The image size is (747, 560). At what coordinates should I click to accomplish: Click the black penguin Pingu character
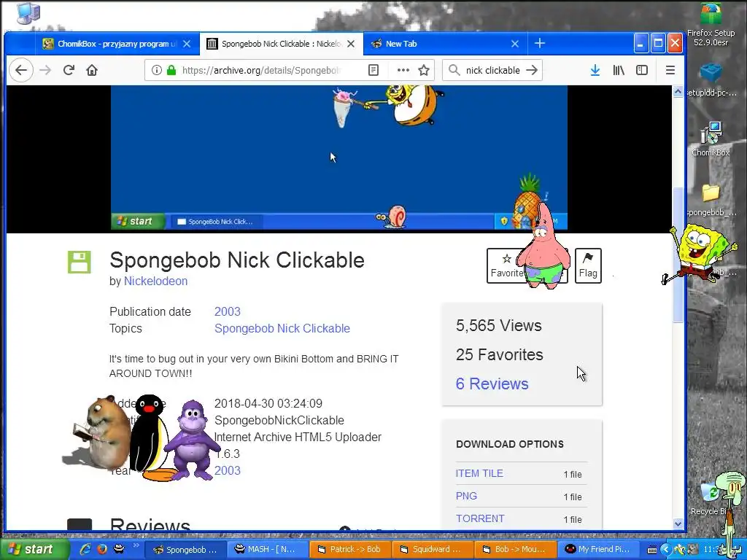click(x=150, y=437)
